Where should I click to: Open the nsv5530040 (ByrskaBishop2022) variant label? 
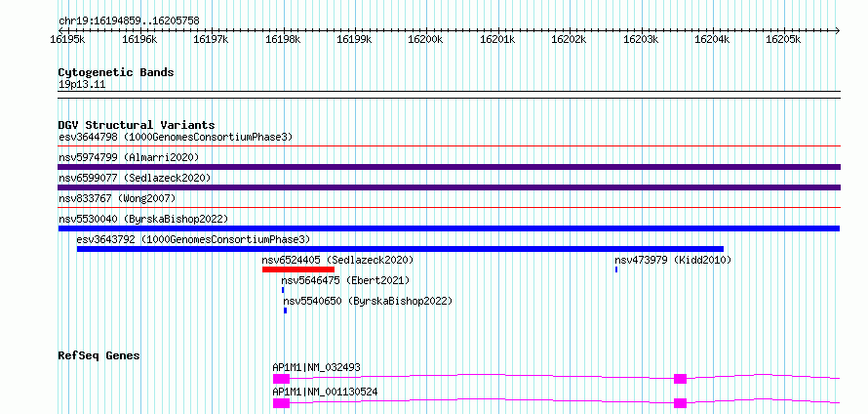tap(143, 219)
